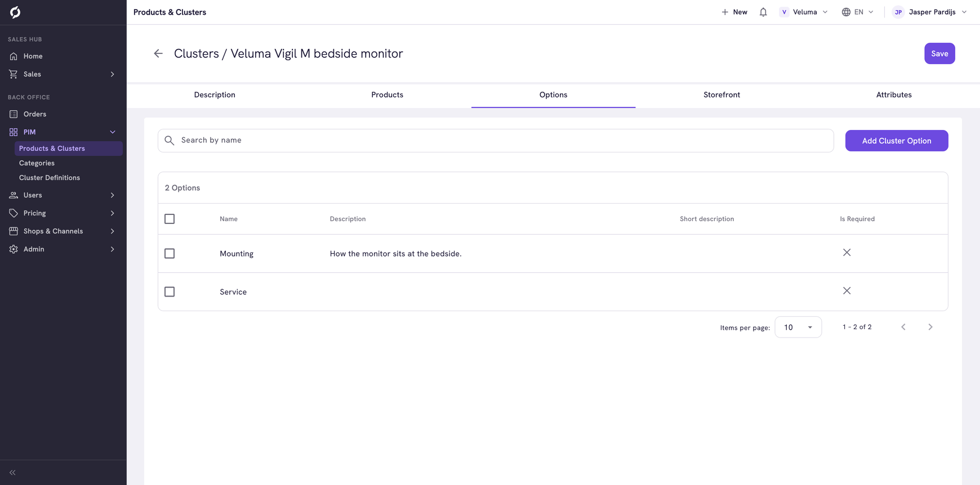Toggle the select-all options checkbox
Screen dimensions: 980x485
point(170,219)
